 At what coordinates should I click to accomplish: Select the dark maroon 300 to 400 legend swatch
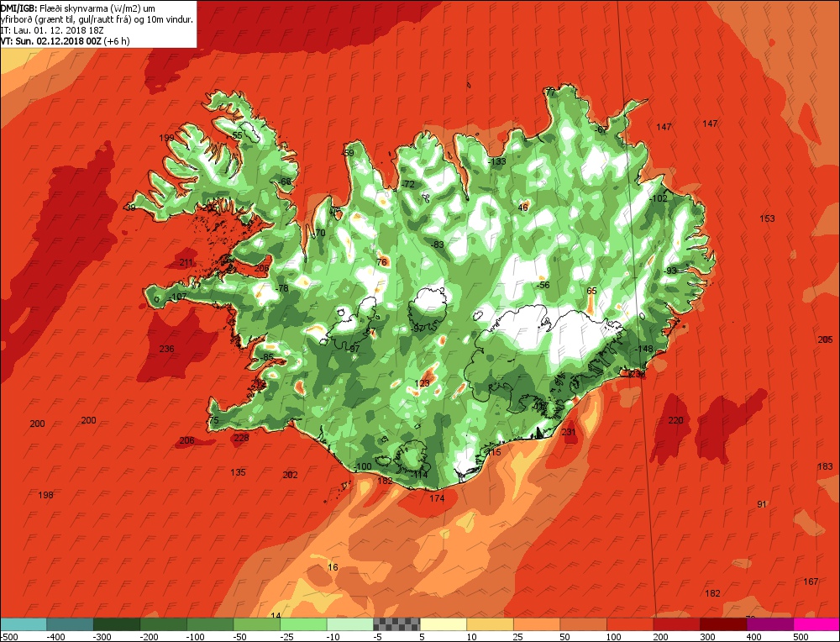[724, 624]
